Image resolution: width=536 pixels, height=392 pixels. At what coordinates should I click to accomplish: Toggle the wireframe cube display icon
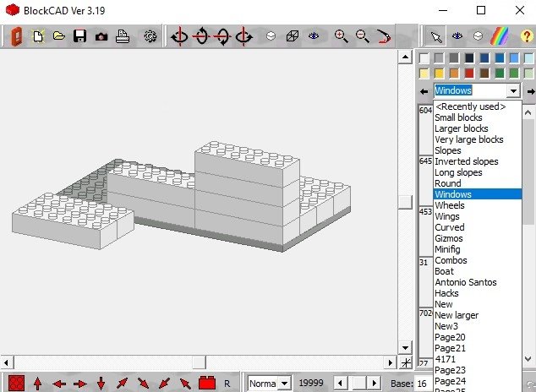(293, 35)
